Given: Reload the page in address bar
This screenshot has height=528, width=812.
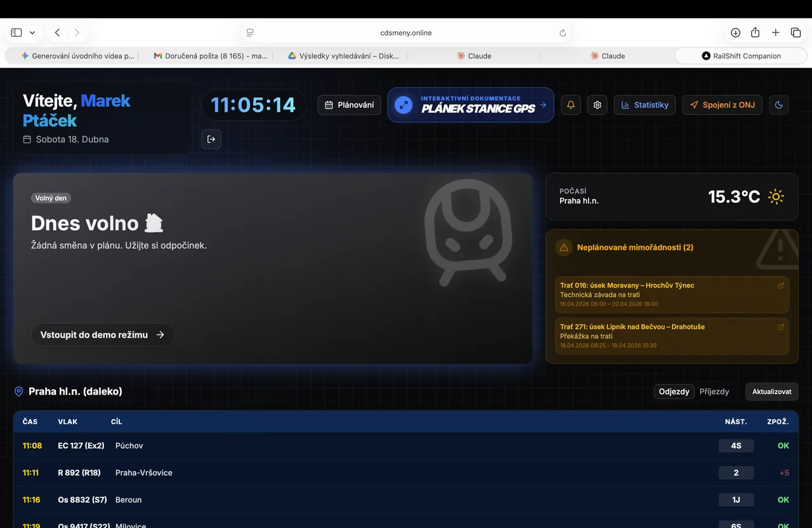Looking at the screenshot, I should click(562, 33).
